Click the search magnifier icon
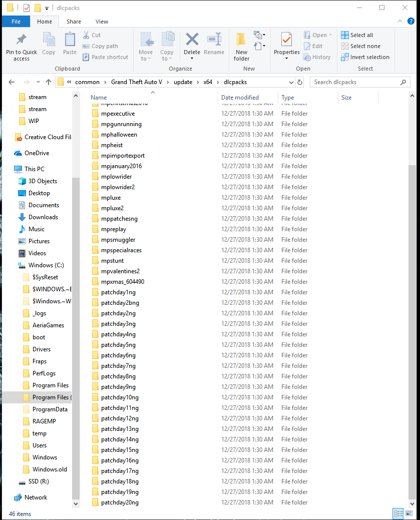This screenshot has width=420, height=520. 403,82
